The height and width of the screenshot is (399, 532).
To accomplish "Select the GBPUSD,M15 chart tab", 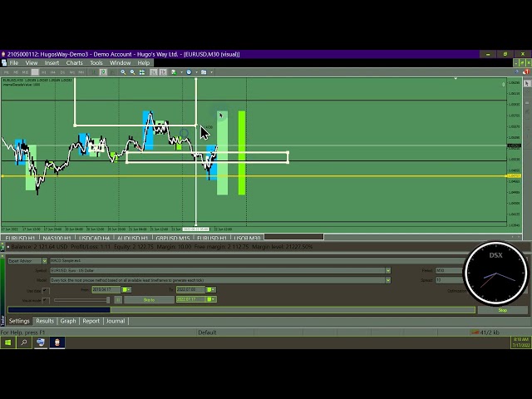I will tap(172, 239).
